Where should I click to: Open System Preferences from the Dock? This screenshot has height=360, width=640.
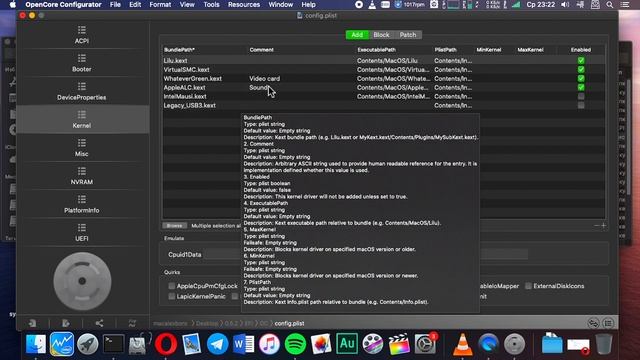(x=425, y=344)
